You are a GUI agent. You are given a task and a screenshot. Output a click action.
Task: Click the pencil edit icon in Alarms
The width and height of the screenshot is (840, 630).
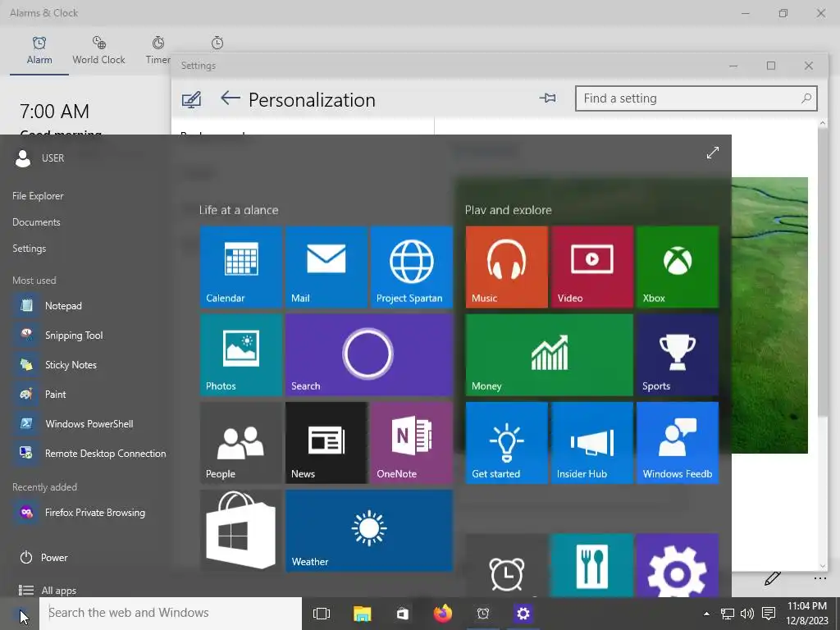773,578
